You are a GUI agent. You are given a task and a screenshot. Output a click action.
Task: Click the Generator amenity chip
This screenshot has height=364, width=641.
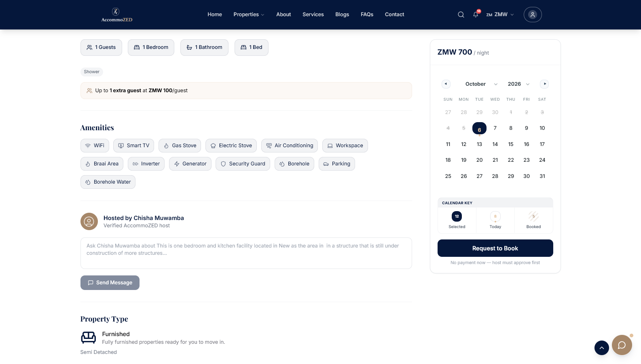(x=190, y=164)
